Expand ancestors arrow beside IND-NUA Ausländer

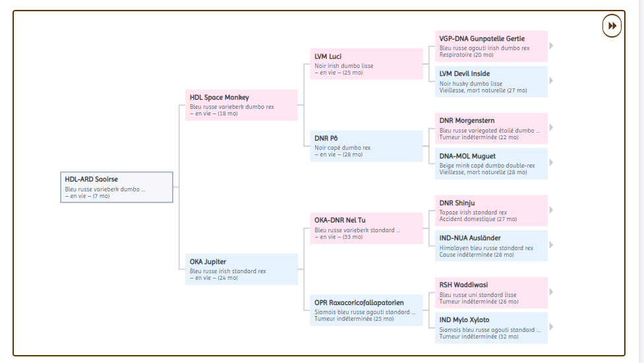point(551,246)
